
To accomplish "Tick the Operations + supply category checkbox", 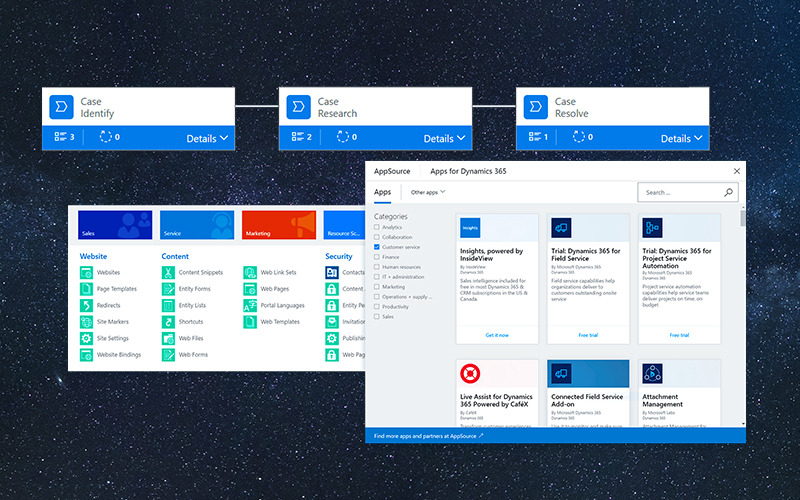I will click(377, 297).
